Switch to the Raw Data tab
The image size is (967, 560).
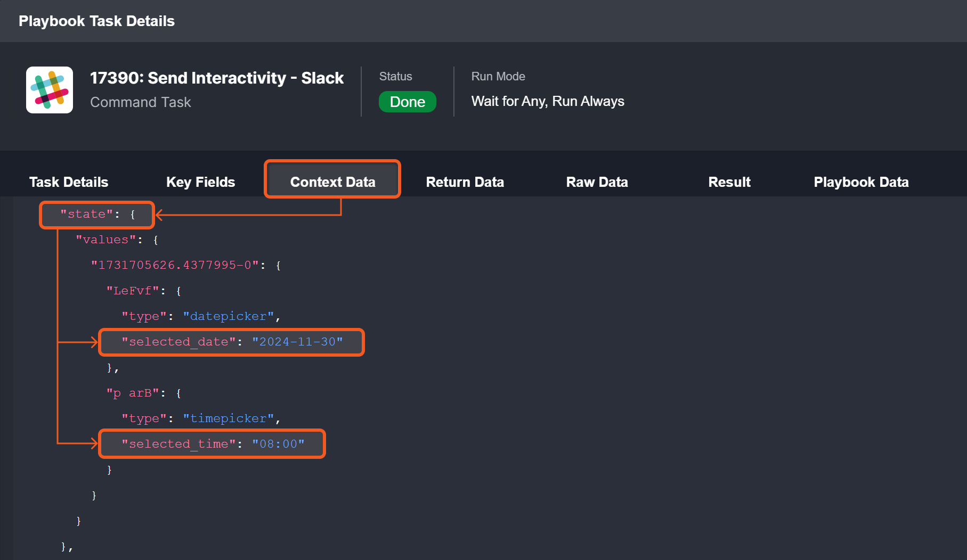tap(597, 182)
